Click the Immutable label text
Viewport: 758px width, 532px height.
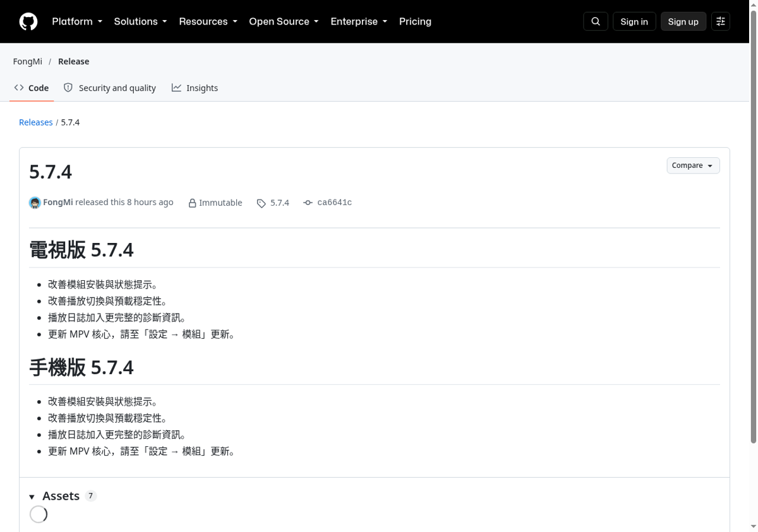[220, 203]
